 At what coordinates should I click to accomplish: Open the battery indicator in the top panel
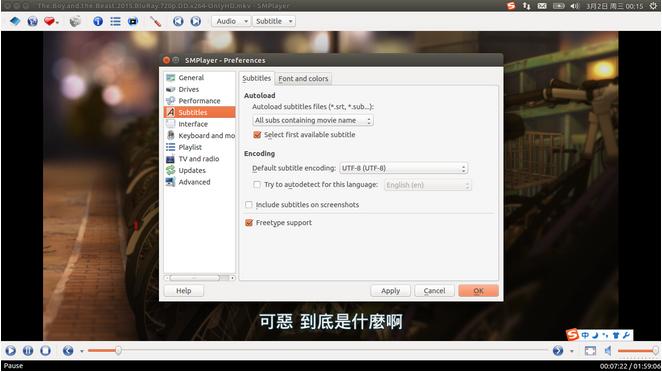point(559,6)
